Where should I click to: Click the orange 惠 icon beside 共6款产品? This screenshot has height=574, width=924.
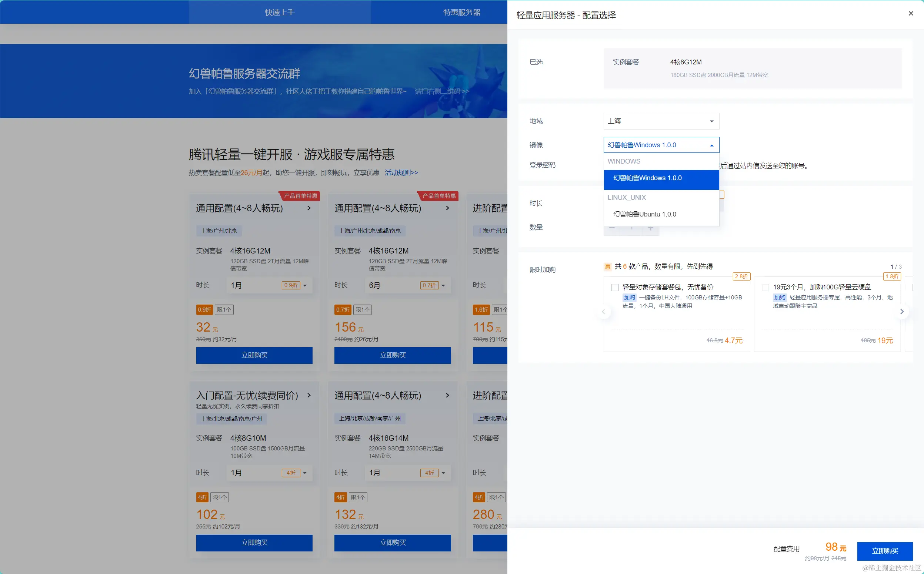coord(607,266)
